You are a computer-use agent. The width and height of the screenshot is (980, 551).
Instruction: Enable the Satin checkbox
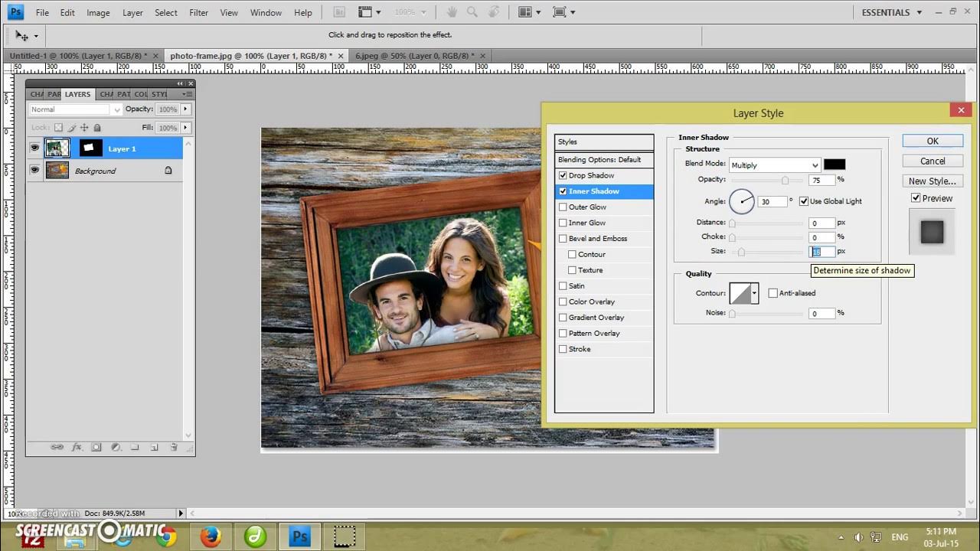[x=563, y=285]
